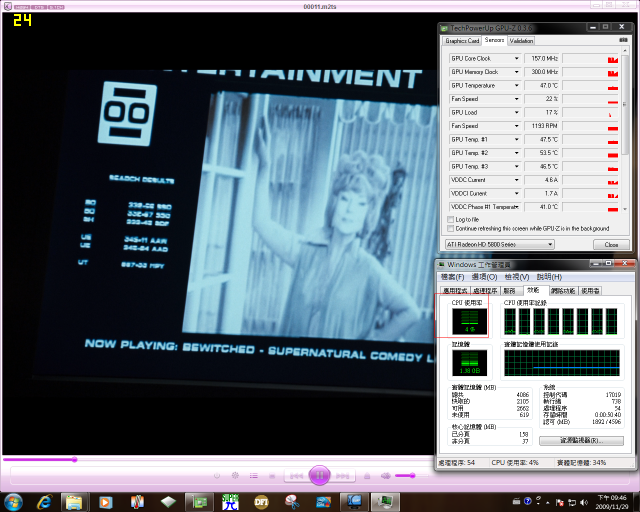Open Windows Explorer folder taskbar icon
Viewport: 640px width, 512px height.
[74, 502]
